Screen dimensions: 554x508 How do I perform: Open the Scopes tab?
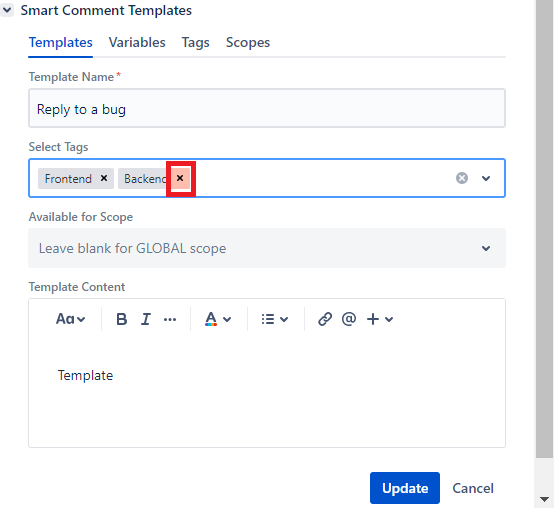[248, 42]
